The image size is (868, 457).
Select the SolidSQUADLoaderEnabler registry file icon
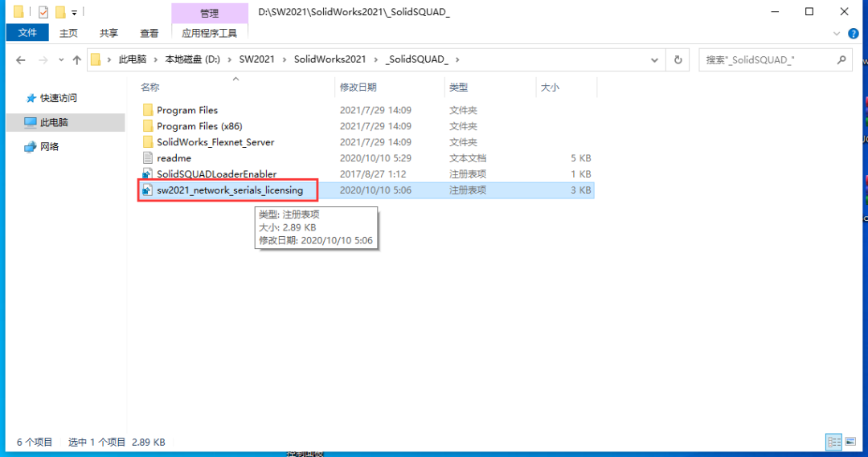click(x=147, y=173)
